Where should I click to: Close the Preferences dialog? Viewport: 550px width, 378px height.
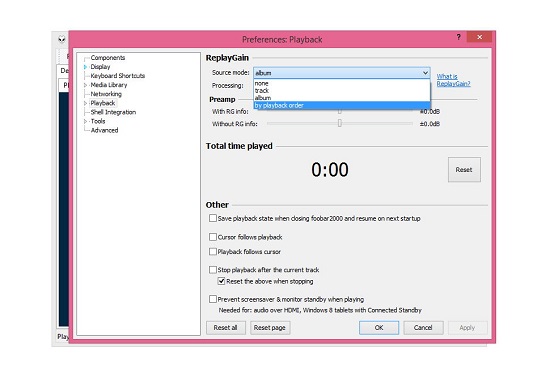pyautogui.click(x=479, y=37)
